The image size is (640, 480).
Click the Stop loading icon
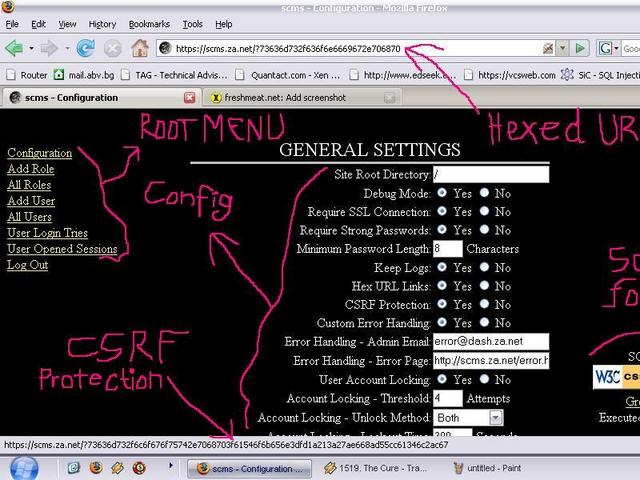113,47
